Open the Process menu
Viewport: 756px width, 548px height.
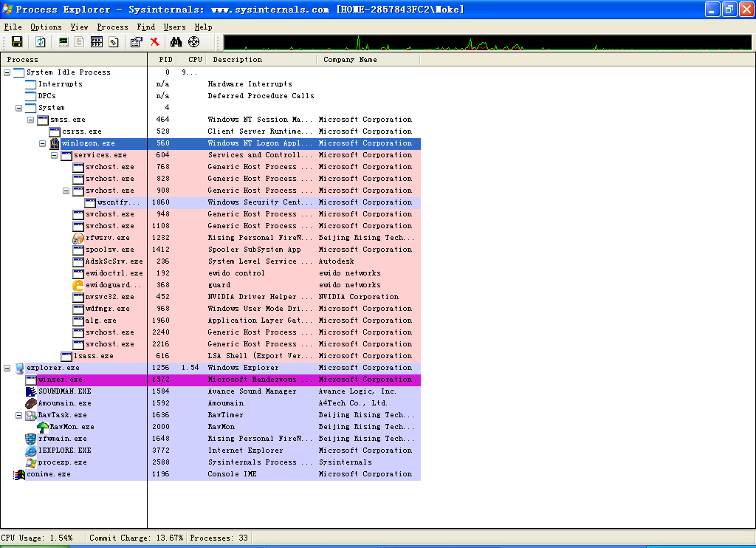pos(112,27)
